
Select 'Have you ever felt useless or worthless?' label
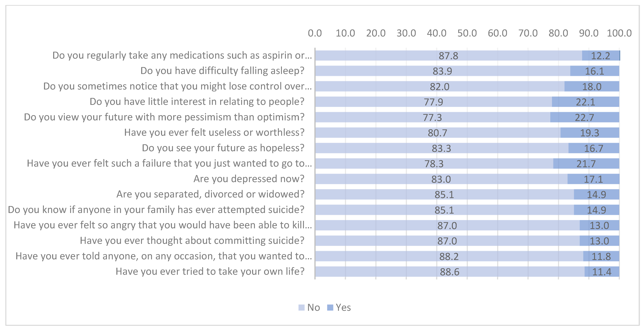pos(214,132)
